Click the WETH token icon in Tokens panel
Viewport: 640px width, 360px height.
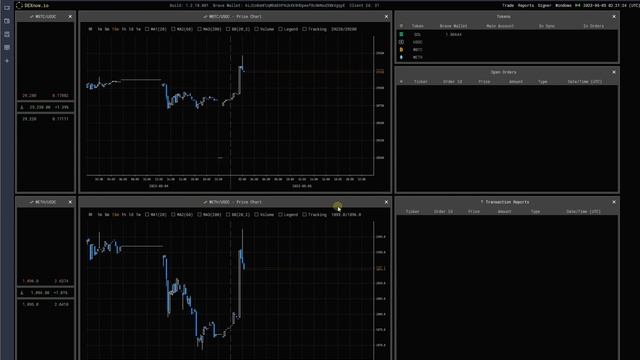point(401,58)
